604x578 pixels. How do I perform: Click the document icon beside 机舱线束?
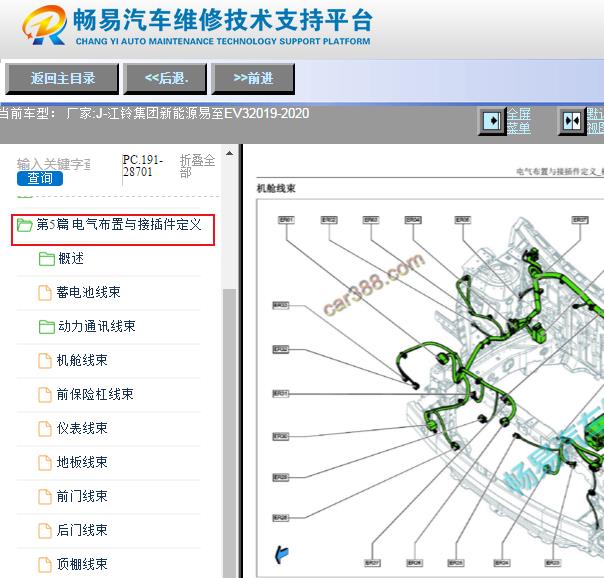tap(45, 361)
